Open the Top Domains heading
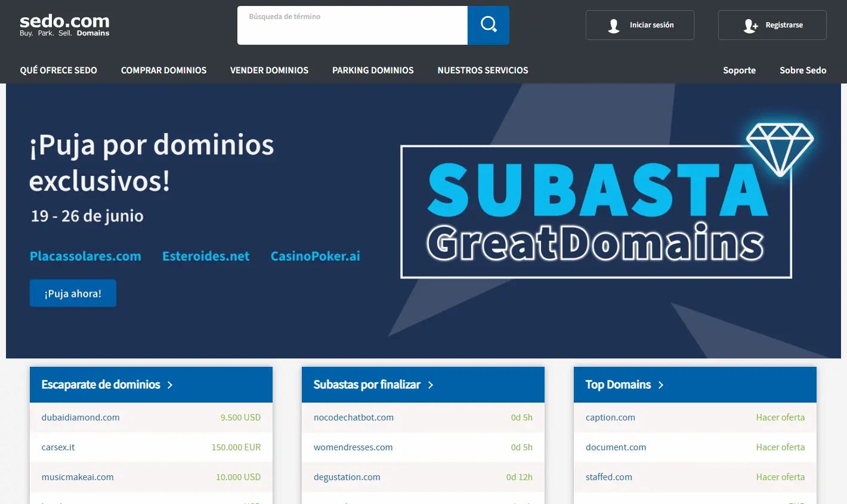The width and height of the screenshot is (847, 504). [x=618, y=385]
